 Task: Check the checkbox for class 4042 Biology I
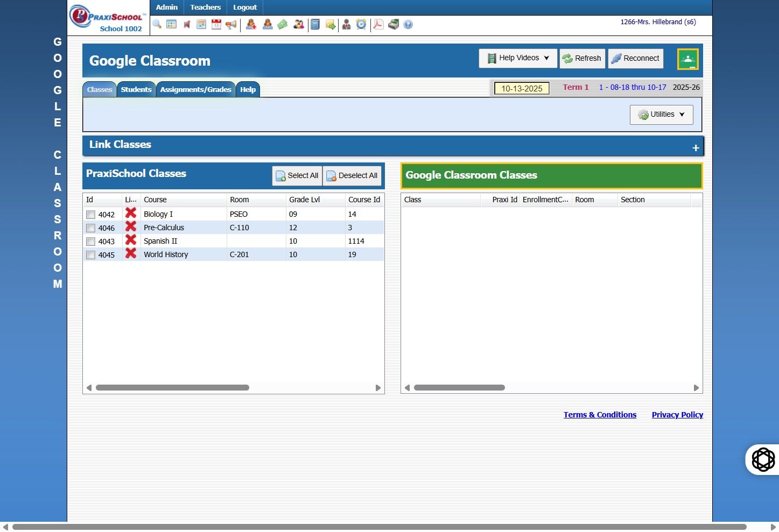90,215
